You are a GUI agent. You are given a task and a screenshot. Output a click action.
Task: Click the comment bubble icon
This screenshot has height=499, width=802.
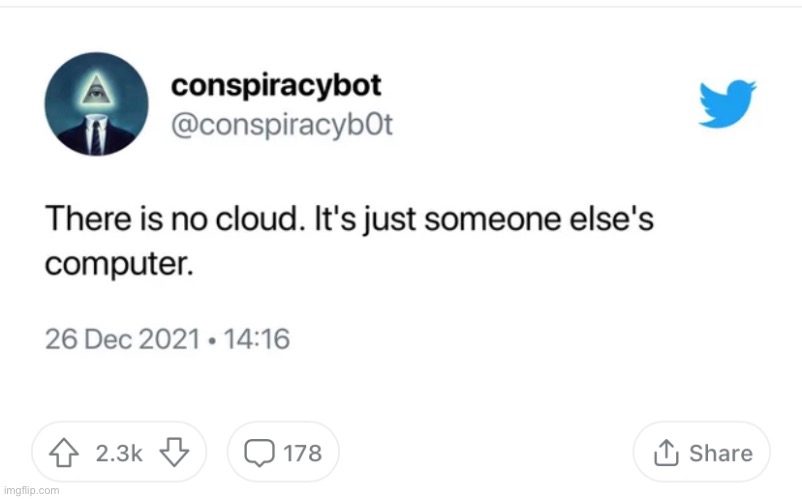[260, 454]
